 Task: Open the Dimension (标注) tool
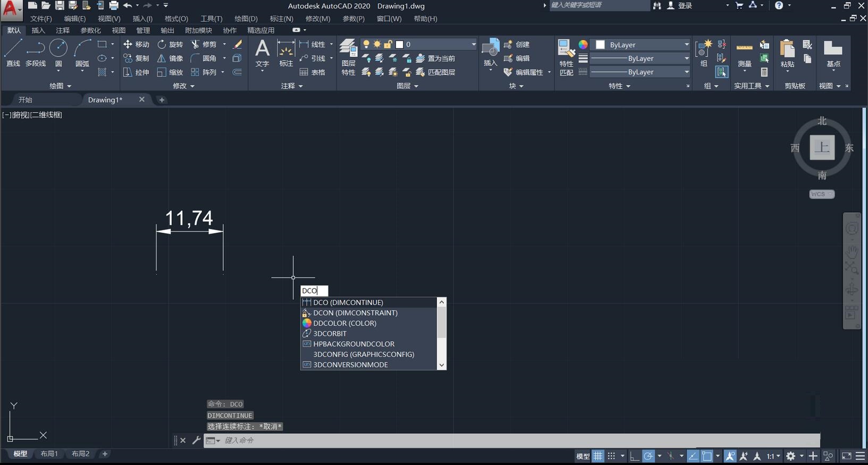point(286,53)
